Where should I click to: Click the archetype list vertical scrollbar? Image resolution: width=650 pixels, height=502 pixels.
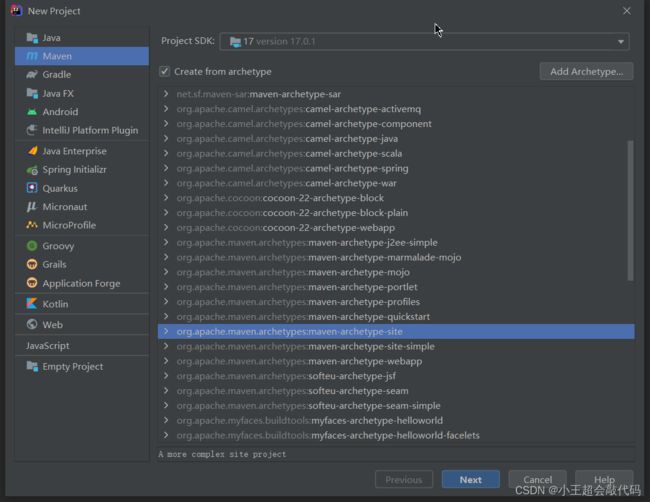[631, 211]
